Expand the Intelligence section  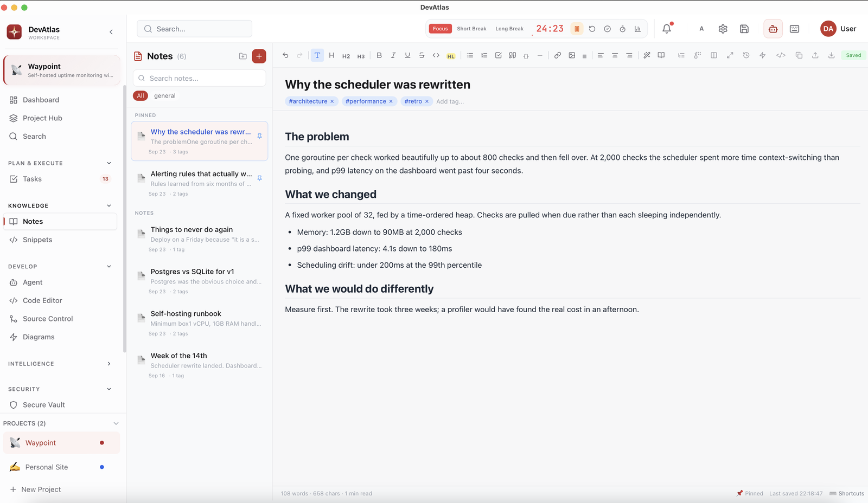[109, 364]
